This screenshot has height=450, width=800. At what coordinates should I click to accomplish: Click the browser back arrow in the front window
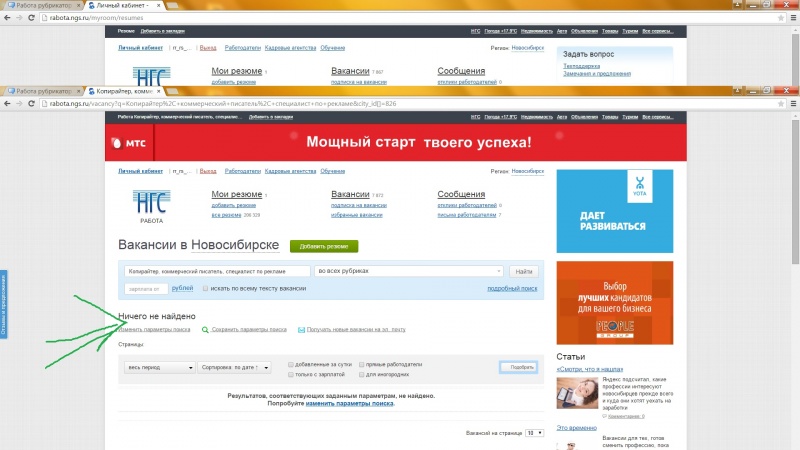pyautogui.click(x=8, y=104)
